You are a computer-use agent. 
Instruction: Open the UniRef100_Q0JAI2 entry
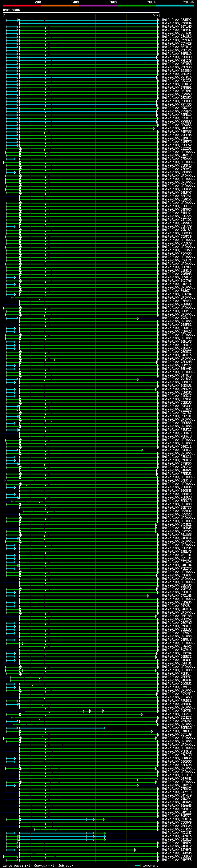point(177,84)
